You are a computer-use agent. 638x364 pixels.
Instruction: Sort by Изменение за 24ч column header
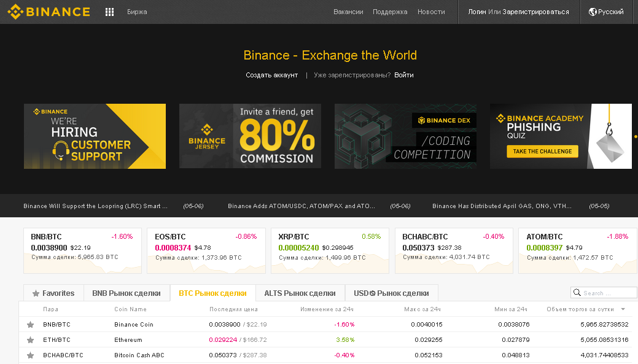pyautogui.click(x=327, y=309)
